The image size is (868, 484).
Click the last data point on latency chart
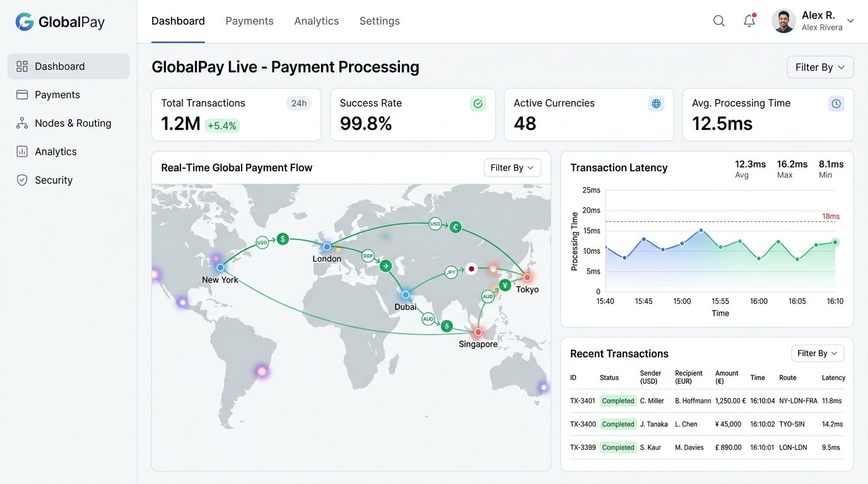pos(835,242)
